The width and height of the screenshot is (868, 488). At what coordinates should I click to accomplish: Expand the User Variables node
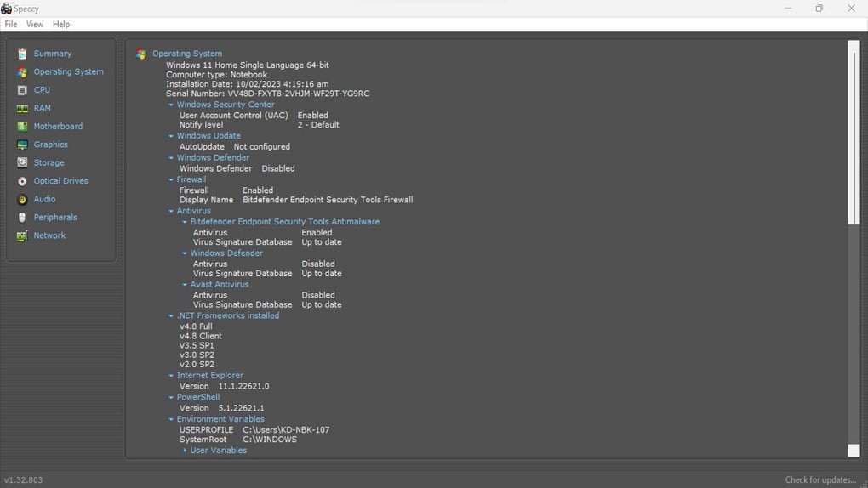coord(185,451)
